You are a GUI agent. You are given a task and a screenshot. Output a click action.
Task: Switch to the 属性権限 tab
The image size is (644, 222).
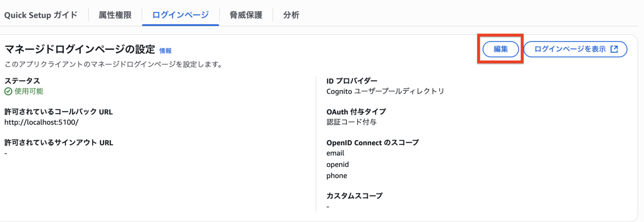(x=115, y=15)
